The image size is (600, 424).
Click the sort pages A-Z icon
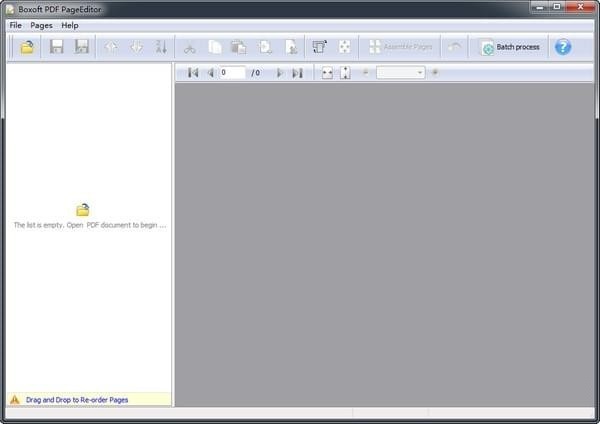coord(161,47)
